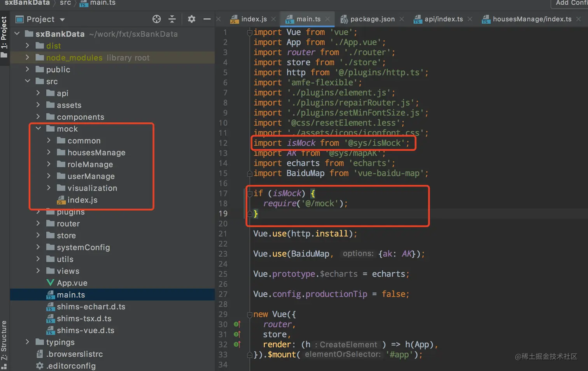The width and height of the screenshot is (588, 371).
Task: Open the Project view dropdown
Action: pos(62,19)
